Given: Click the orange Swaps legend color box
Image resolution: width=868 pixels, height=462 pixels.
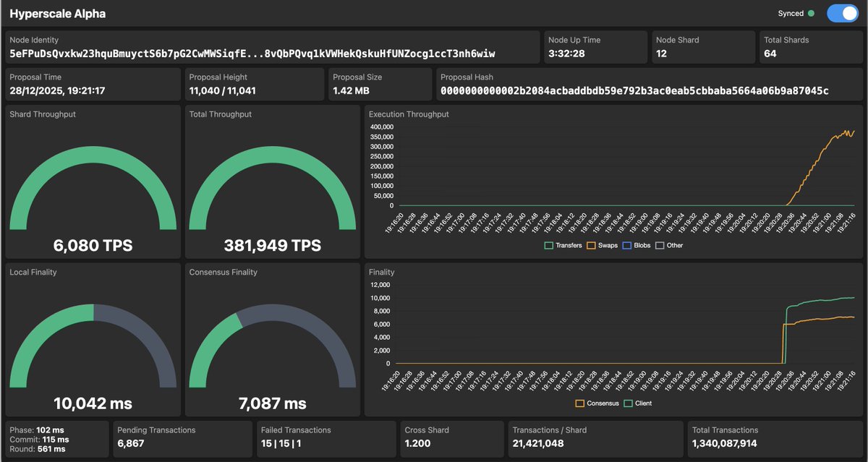Looking at the screenshot, I should [x=591, y=245].
